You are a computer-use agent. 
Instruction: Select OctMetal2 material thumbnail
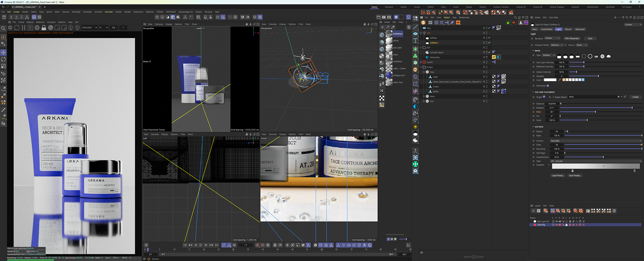tap(389, 34)
